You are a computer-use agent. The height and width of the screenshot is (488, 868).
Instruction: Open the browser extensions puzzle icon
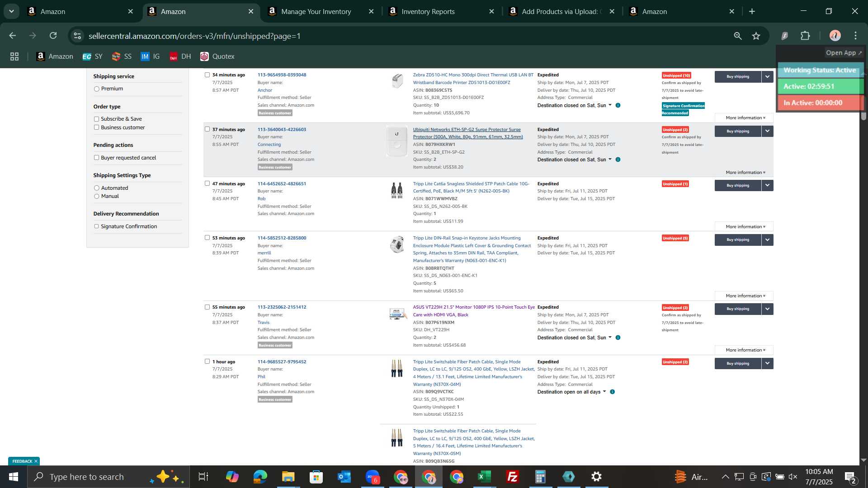click(x=806, y=36)
